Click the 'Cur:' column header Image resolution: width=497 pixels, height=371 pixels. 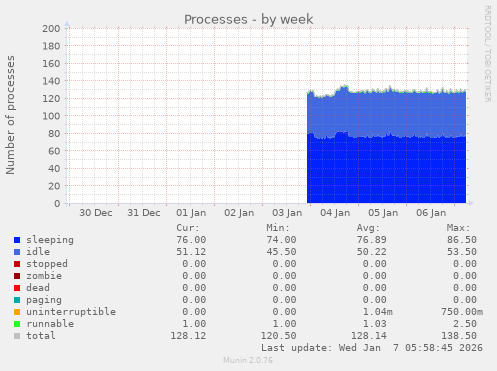click(x=188, y=228)
